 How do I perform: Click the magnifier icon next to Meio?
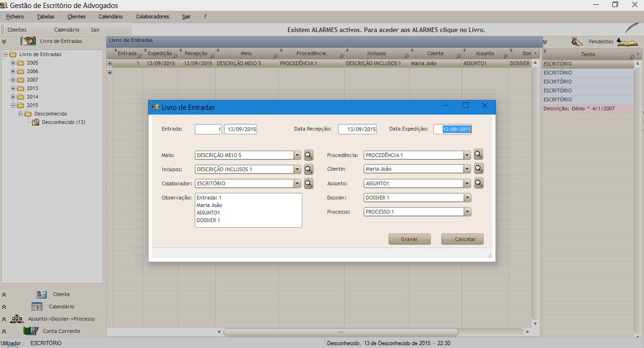click(308, 155)
